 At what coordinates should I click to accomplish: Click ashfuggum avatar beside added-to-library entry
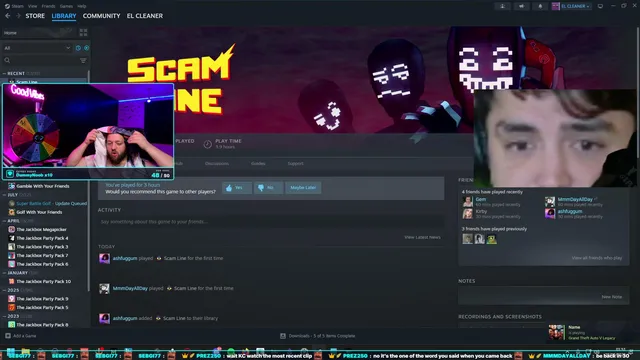click(x=104, y=318)
